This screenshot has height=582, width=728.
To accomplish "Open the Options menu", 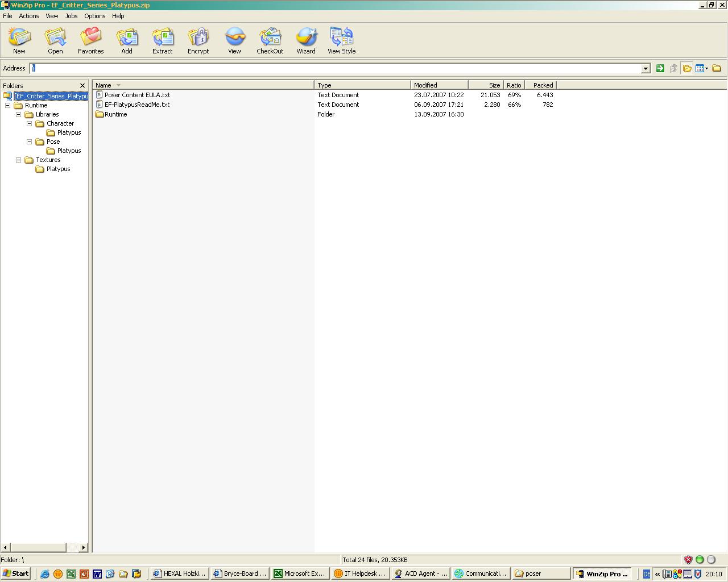I will point(95,16).
